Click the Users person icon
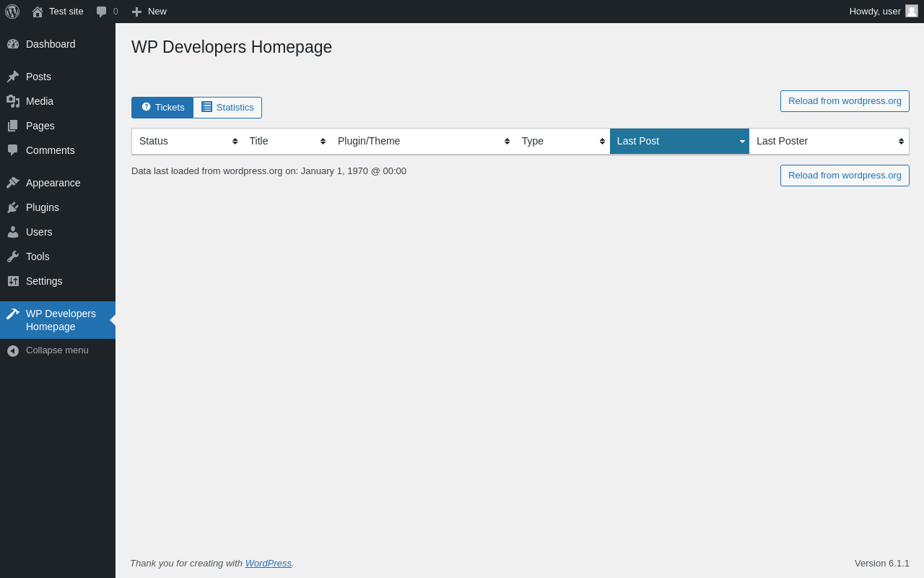 pos(13,232)
